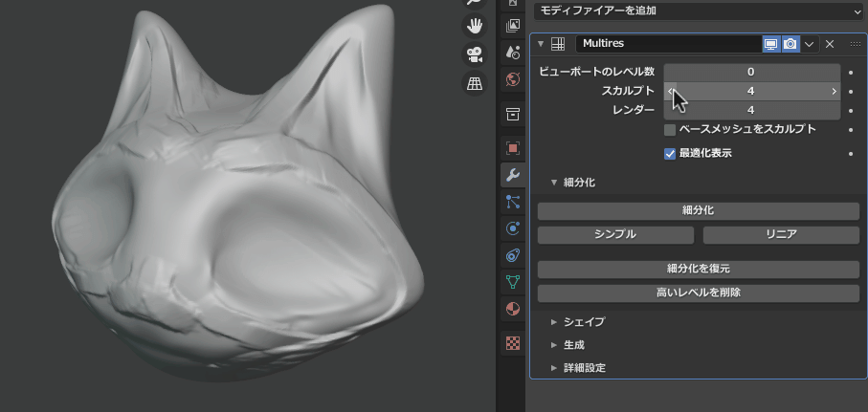Viewport: 868px width, 412px height.
Task: Toggle Multires display in viewport
Action: pos(771,44)
